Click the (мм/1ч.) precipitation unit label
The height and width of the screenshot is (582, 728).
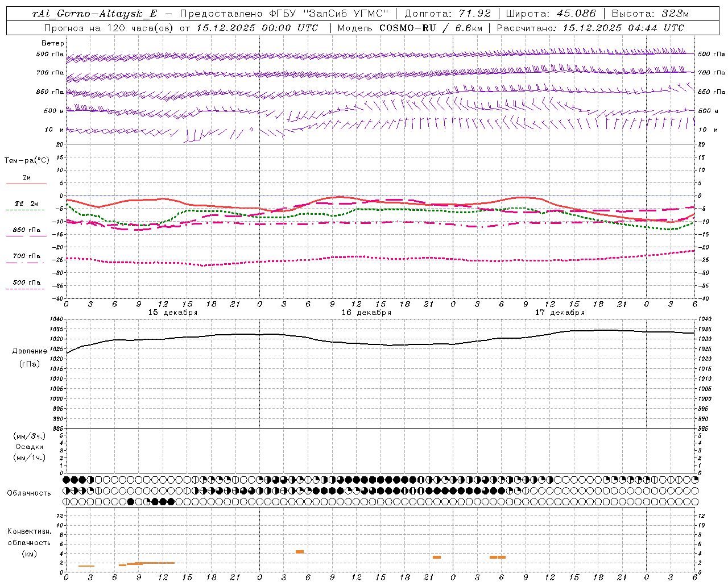(30, 458)
